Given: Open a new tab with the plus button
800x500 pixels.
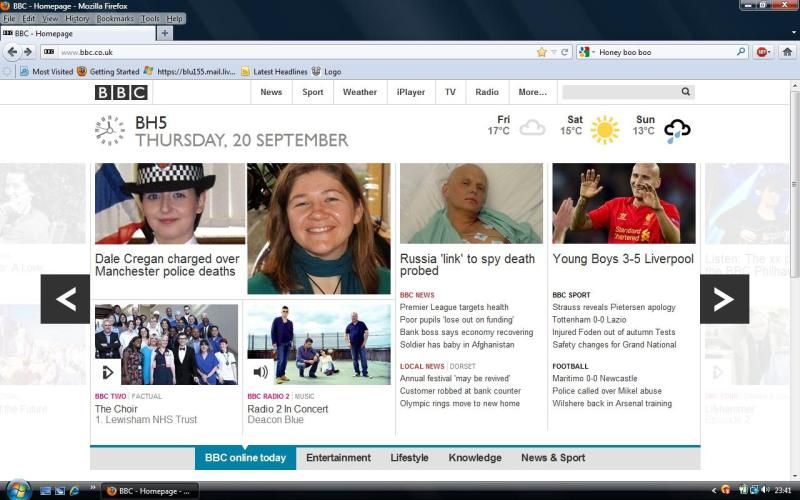Looking at the screenshot, I should pyautogui.click(x=164, y=33).
